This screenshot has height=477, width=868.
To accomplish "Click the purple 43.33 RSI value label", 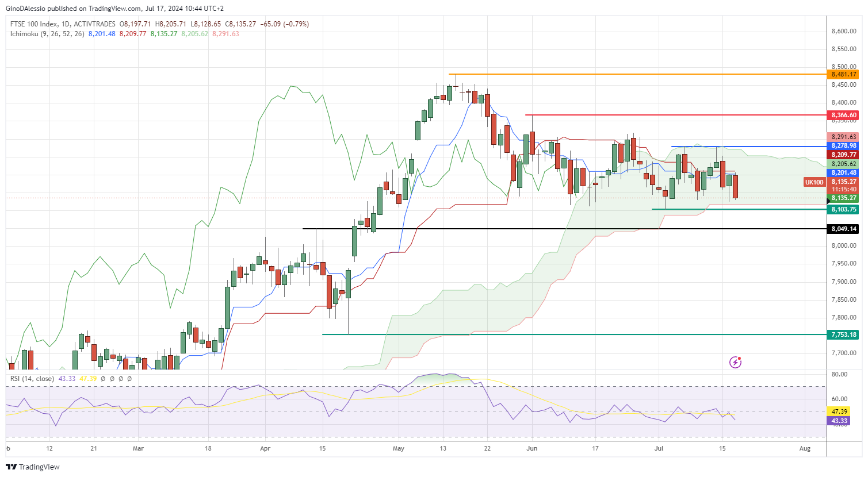I will tap(839, 421).
